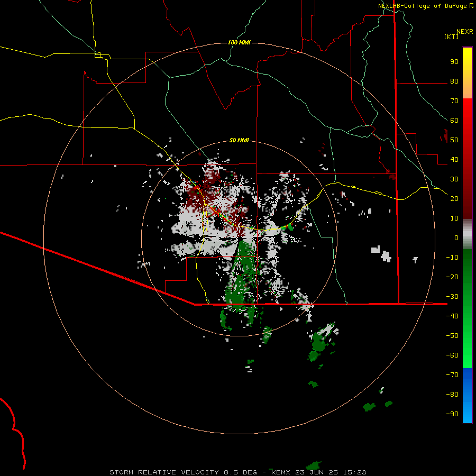The height and width of the screenshot is (476, 476).
Task: Click the 40 value on the velocity scale
Action: click(x=454, y=160)
